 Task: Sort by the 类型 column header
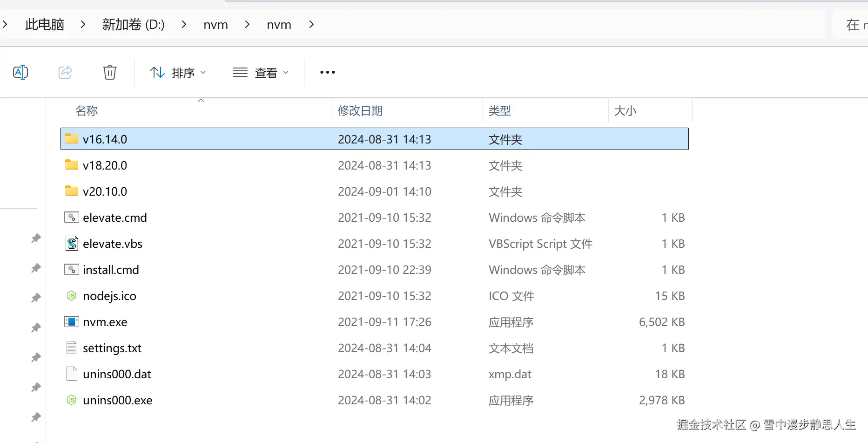(500, 111)
